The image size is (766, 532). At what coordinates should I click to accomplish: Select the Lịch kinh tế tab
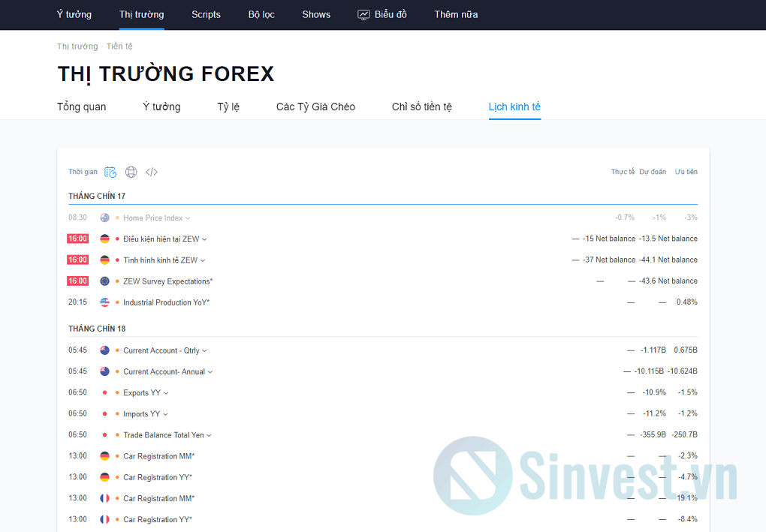tap(514, 107)
